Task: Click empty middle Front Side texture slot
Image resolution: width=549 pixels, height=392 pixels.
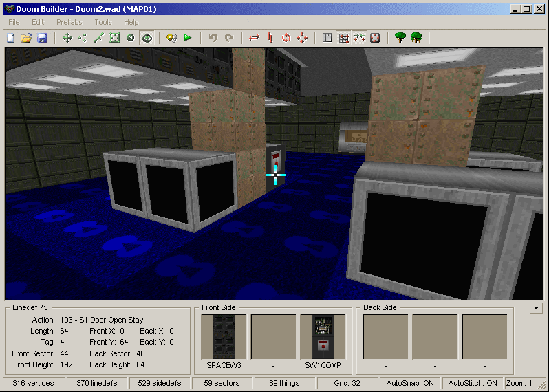Action: [273, 337]
